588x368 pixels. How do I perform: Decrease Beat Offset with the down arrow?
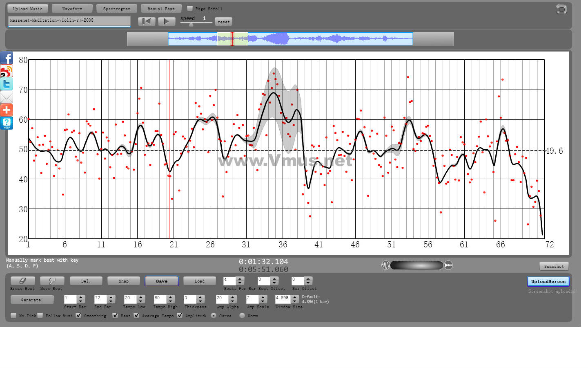click(274, 283)
